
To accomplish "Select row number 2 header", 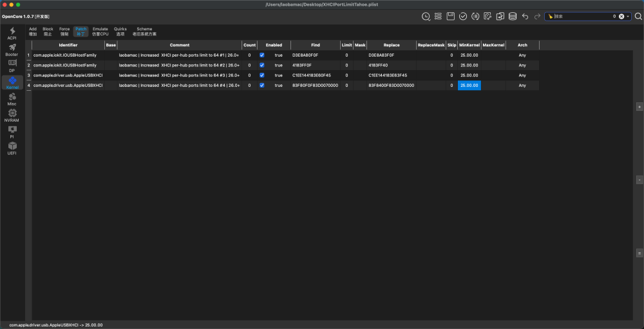I will (29, 65).
